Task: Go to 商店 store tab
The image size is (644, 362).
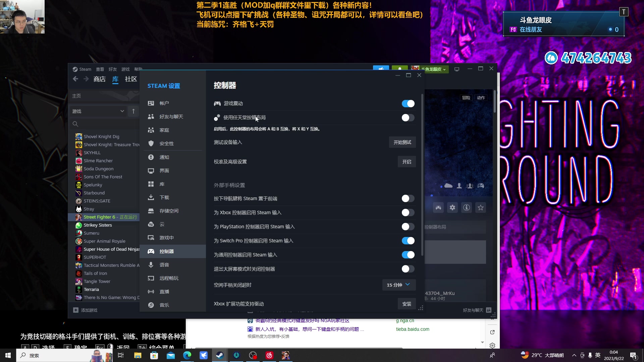Action: pos(100,79)
